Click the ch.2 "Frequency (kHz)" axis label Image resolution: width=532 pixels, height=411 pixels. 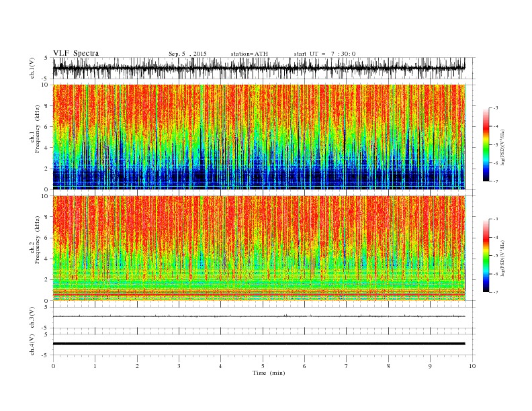[x=38, y=240]
